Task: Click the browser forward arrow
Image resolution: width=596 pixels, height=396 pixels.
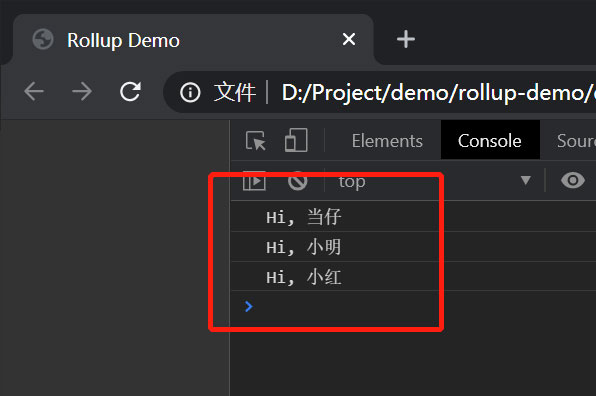Action: pos(82,92)
